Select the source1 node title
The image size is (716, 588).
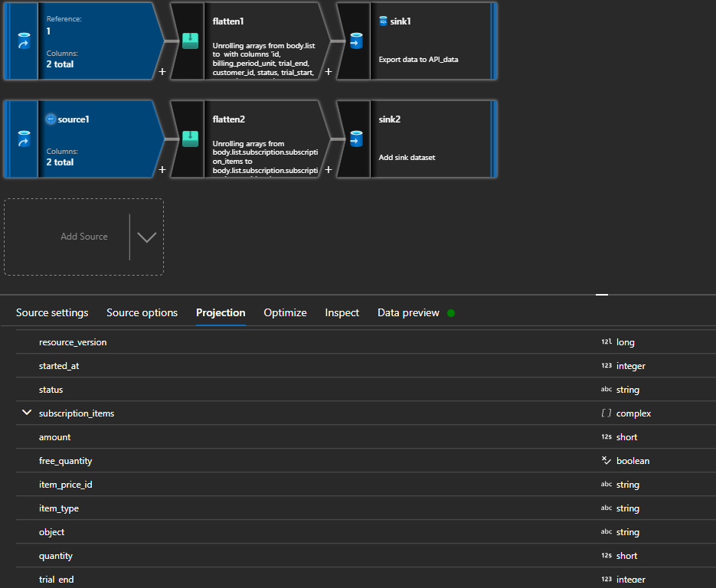coord(74,119)
